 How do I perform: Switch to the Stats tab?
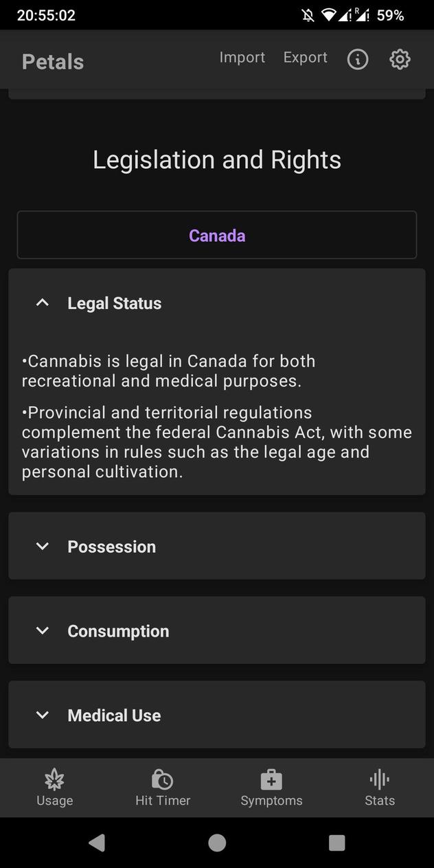tap(378, 788)
